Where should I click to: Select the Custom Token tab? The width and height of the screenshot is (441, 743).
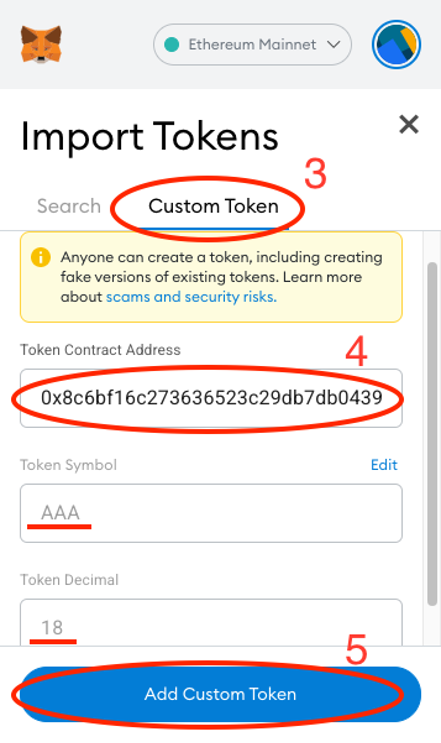(x=213, y=207)
